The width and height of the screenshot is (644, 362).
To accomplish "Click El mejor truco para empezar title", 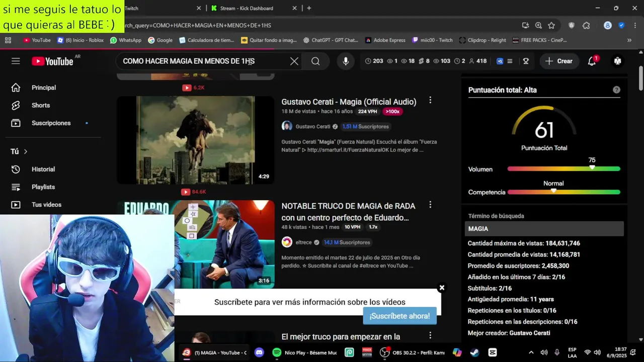I will 341,336.
